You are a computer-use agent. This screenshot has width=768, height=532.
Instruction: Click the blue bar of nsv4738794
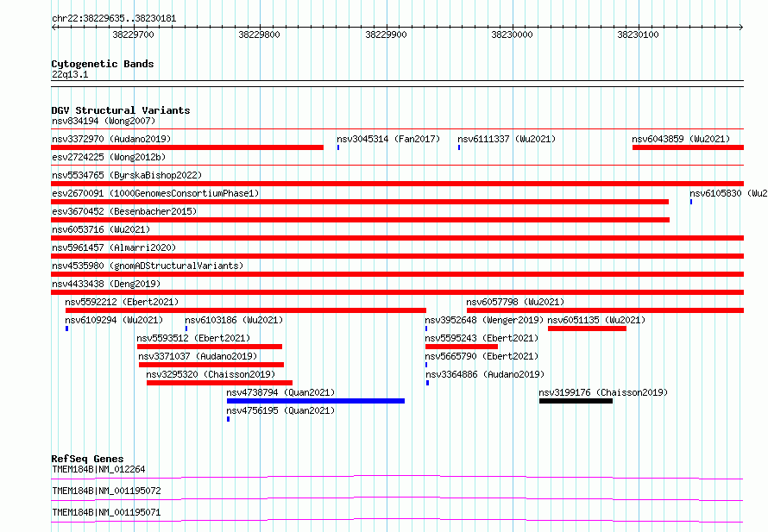pyautogui.click(x=316, y=401)
